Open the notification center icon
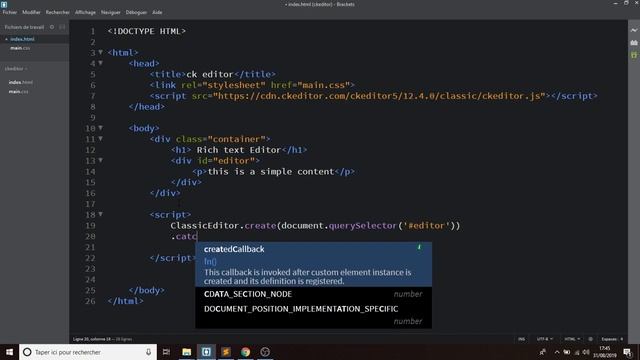The height and width of the screenshot is (360, 640). tap(628, 352)
